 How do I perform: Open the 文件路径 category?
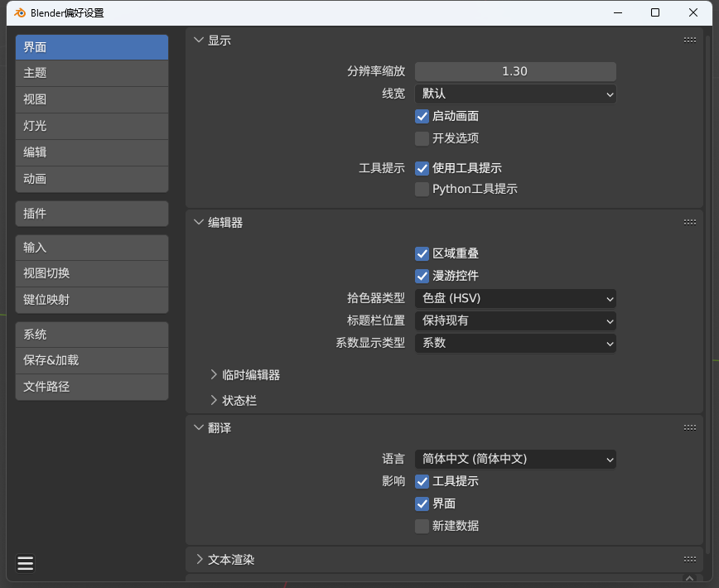[x=92, y=388]
